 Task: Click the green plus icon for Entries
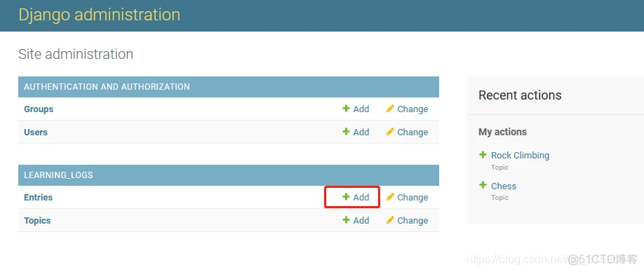coord(346,196)
